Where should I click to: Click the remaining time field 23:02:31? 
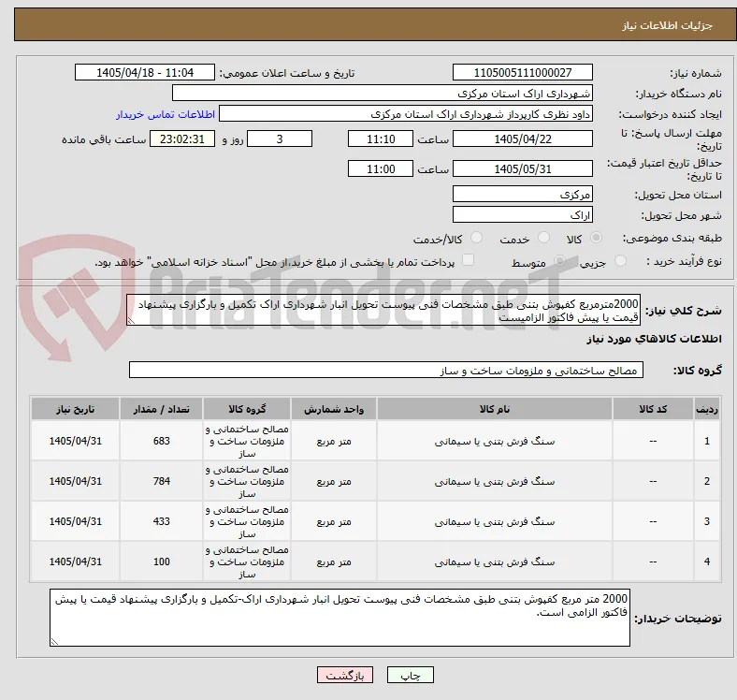tap(182, 139)
